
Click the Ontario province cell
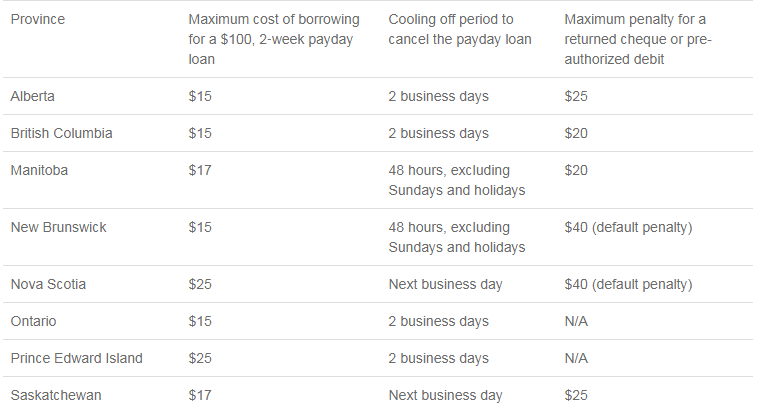(x=33, y=321)
